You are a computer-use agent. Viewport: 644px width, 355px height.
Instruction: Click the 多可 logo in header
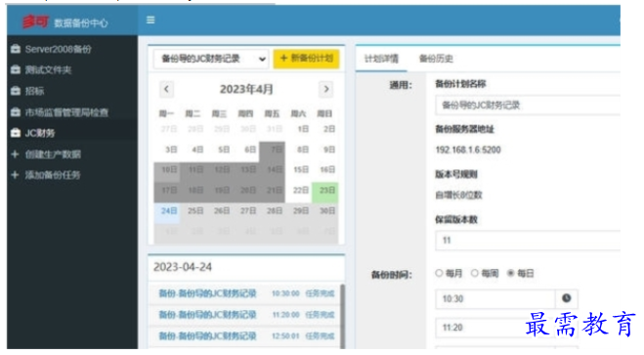point(35,22)
